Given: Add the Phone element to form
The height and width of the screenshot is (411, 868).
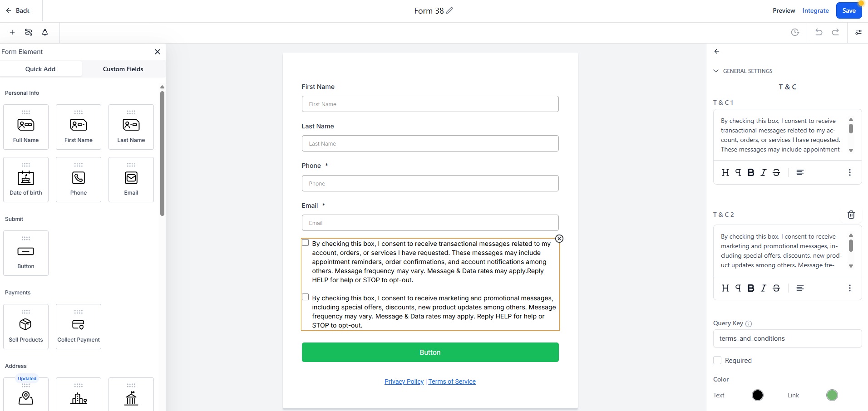Looking at the screenshot, I should pyautogui.click(x=79, y=180).
